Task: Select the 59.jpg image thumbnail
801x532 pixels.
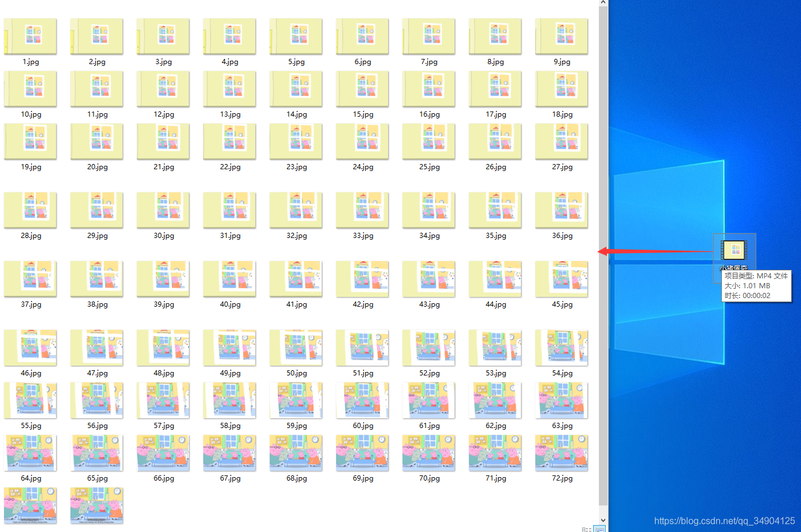Action: (x=296, y=400)
